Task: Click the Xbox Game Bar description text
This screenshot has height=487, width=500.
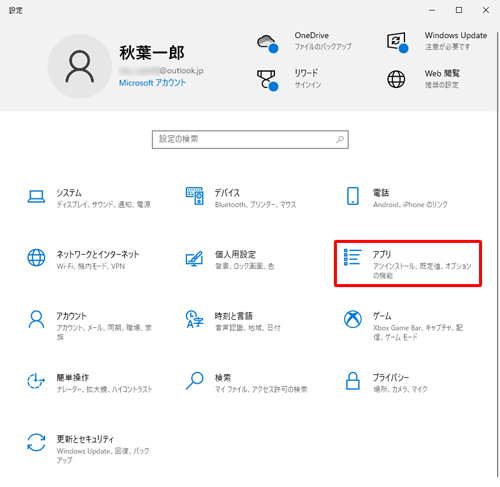Action: [418, 332]
